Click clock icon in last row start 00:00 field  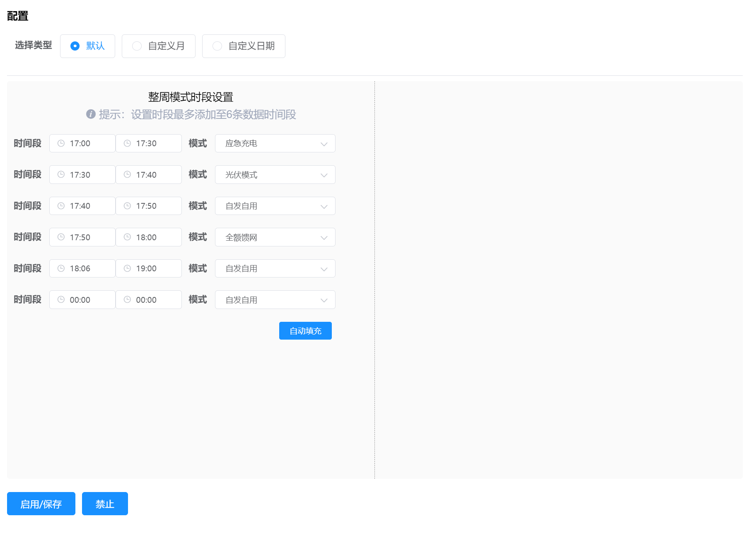coord(61,299)
